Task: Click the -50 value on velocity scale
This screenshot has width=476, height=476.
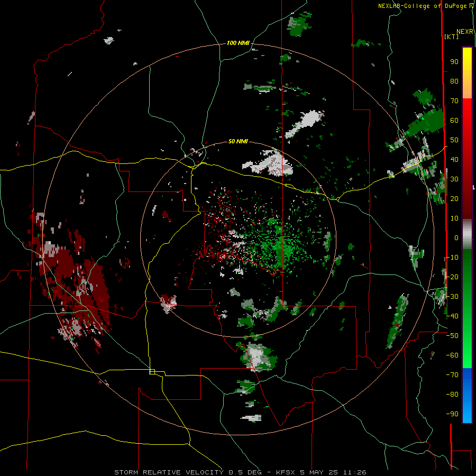Action: [x=452, y=336]
